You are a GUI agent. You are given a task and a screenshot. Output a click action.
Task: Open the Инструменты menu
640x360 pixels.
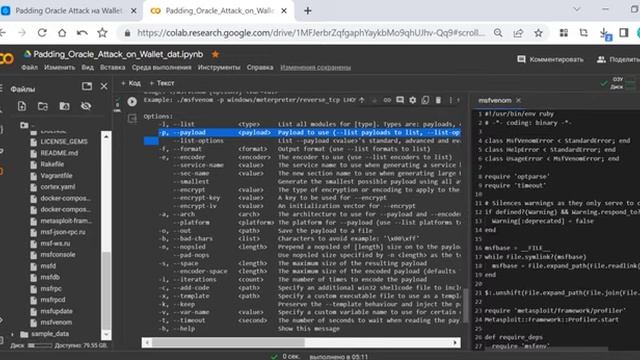pyautogui.click(x=219, y=67)
